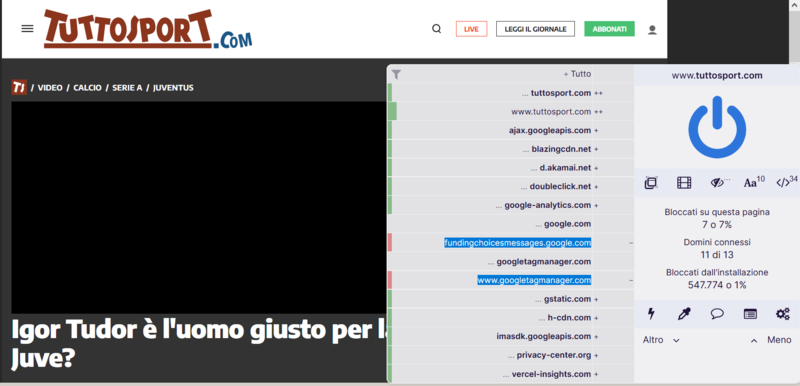This screenshot has height=386, width=800.
Task: Click the LIVE button
Action: pos(471,29)
